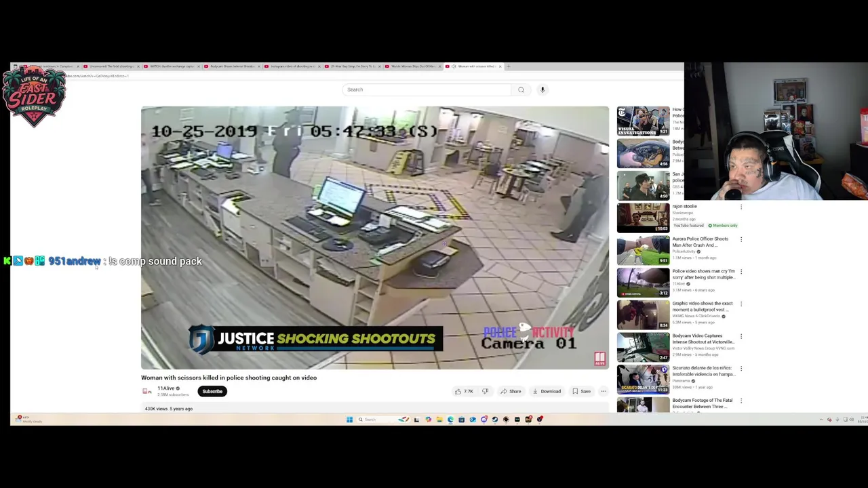Open the Aurora Police 9:51 thumbnail

pyautogui.click(x=643, y=250)
